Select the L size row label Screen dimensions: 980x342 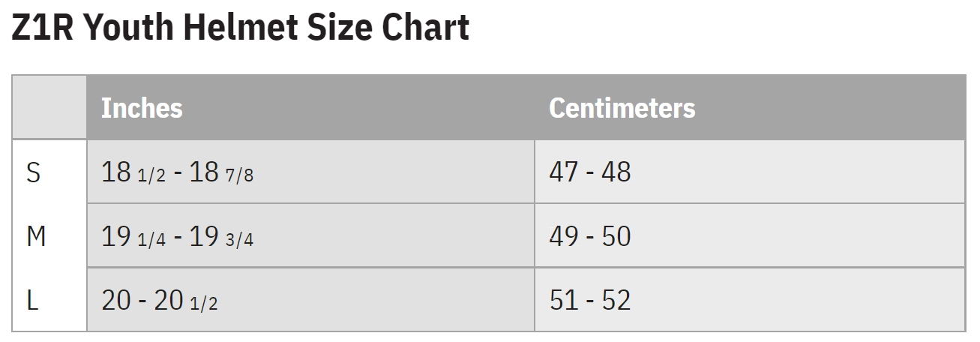click(x=33, y=301)
